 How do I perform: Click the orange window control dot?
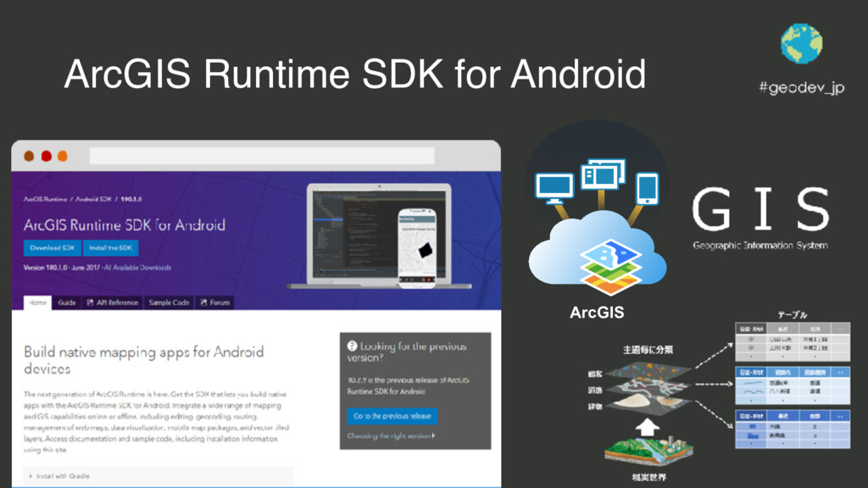63,156
